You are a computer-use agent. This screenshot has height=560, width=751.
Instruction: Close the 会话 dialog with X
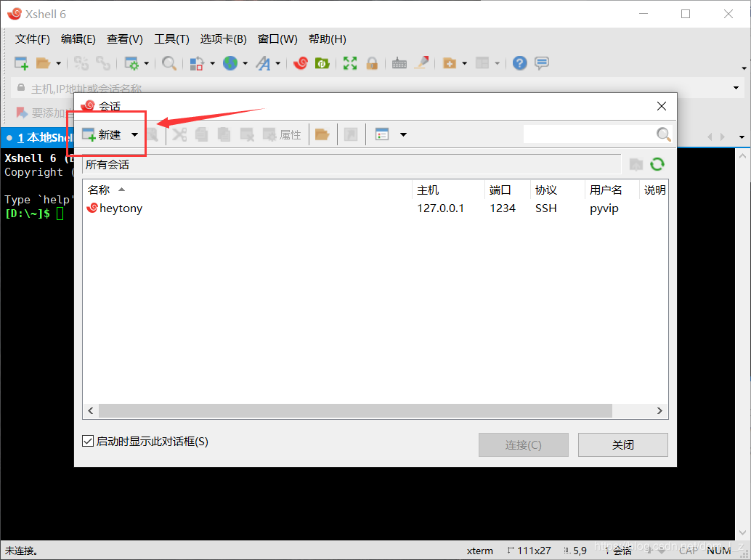click(x=662, y=106)
